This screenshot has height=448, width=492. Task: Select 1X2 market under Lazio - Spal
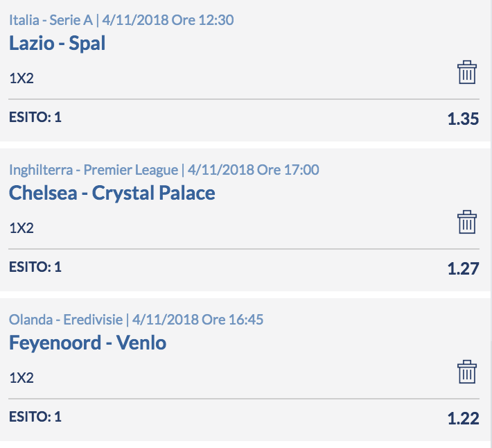(21, 78)
